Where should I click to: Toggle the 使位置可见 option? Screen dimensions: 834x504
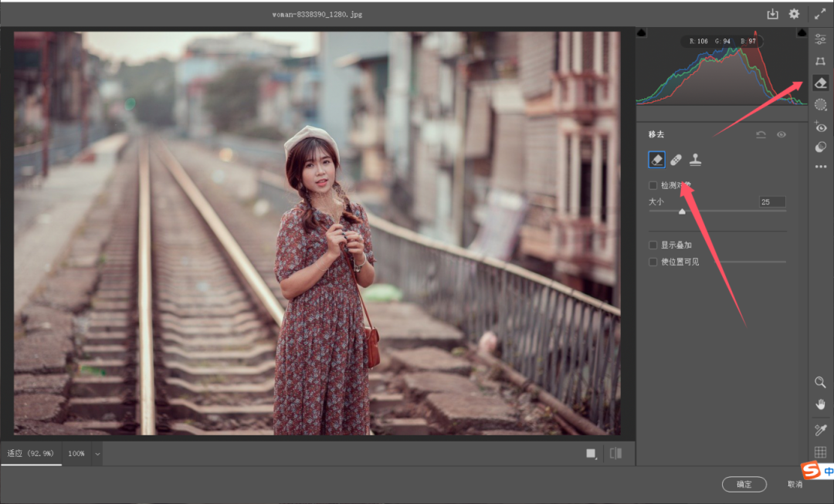[653, 262]
